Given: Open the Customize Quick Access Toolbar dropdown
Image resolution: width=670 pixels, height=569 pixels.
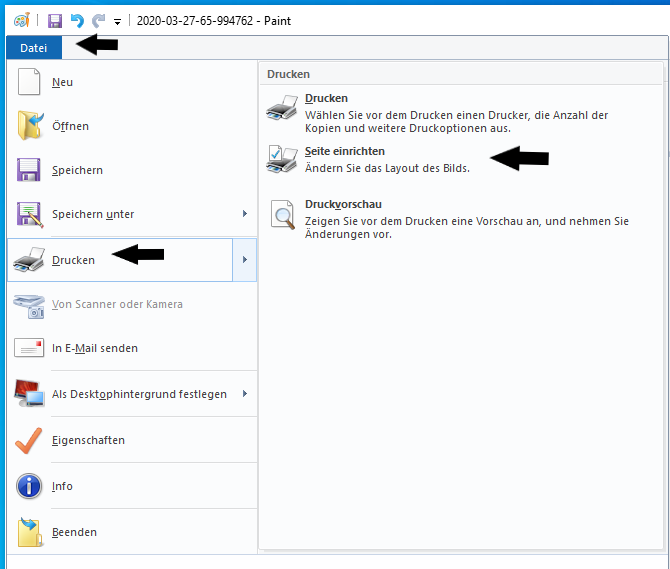Looking at the screenshot, I should [x=117, y=21].
